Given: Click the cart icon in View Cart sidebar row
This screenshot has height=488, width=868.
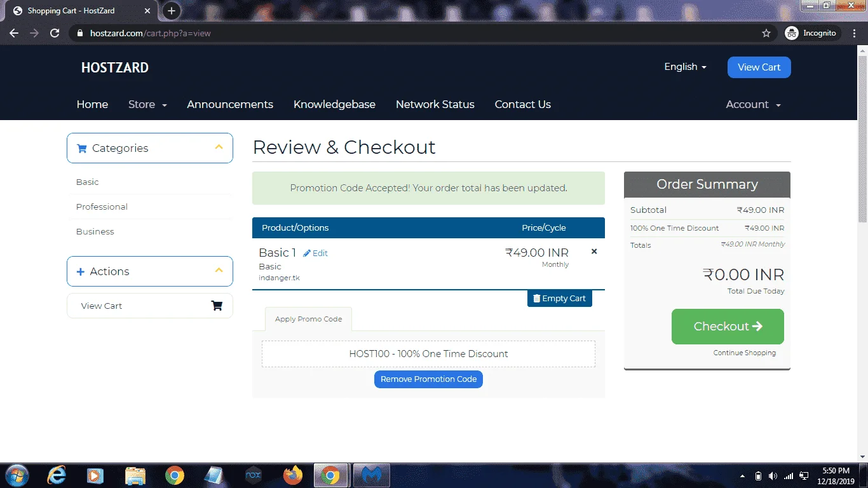Looking at the screenshot, I should pyautogui.click(x=217, y=306).
